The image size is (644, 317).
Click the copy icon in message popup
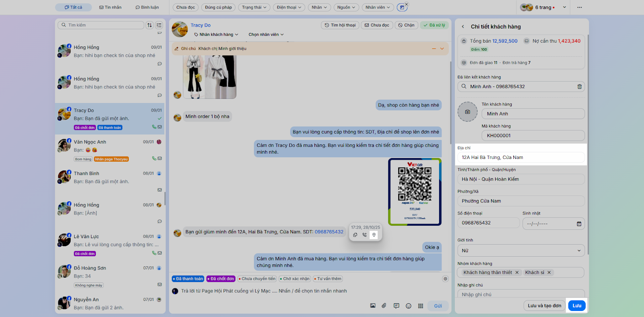coord(355,235)
